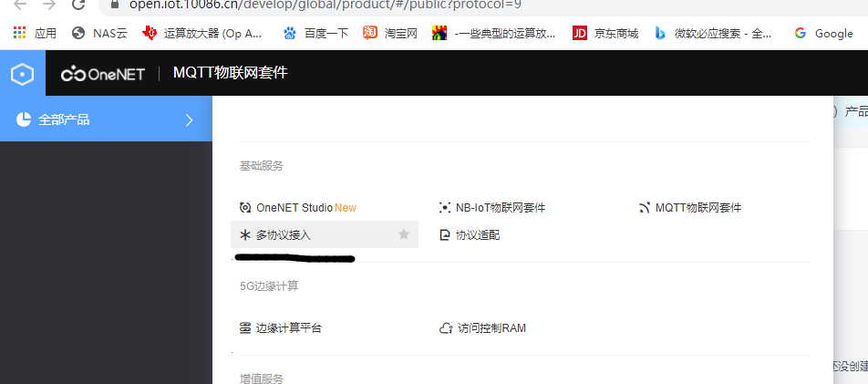Click the 访问控制RAM cloud icon
Image resolution: width=868 pixels, height=384 pixels.
click(446, 328)
